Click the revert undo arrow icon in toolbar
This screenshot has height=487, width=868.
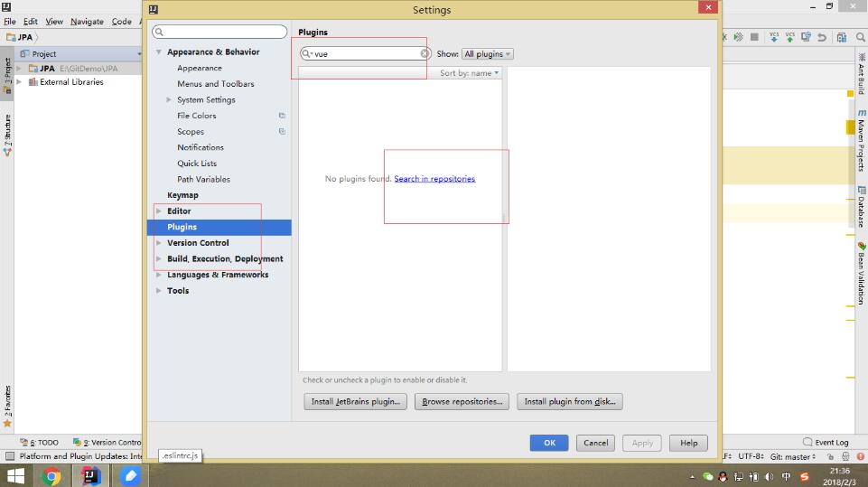click(x=822, y=37)
